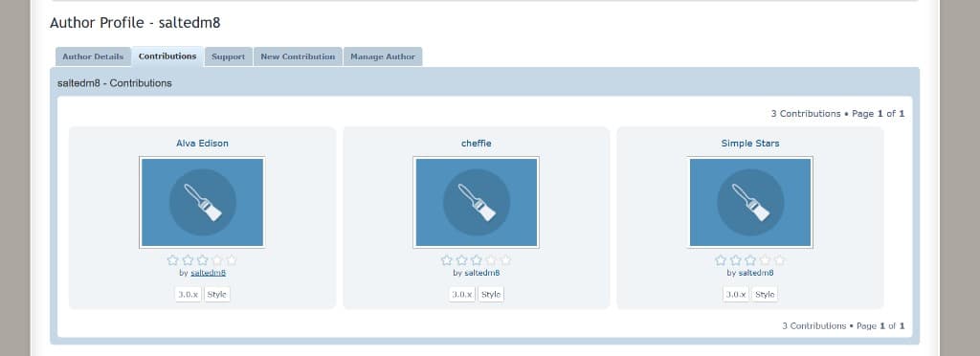This screenshot has width=980, height=356.
Task: Click top '3 Contributions • Page 1 of 1' text
Action: [837, 114]
